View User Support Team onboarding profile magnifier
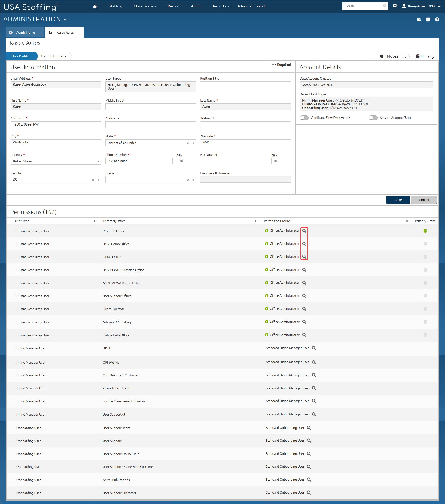Screen dimensions: 445x504 coord(309,428)
